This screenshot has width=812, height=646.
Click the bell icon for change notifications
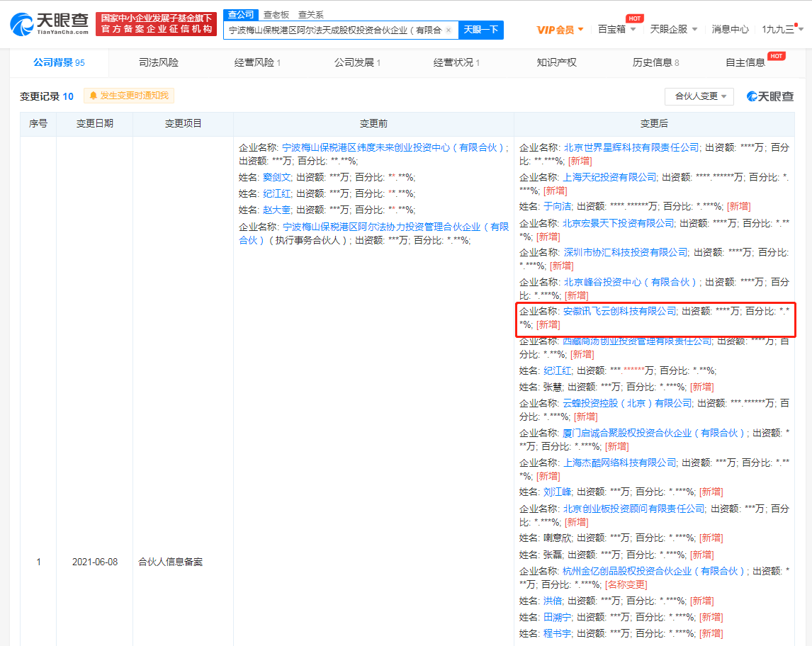tap(93, 96)
